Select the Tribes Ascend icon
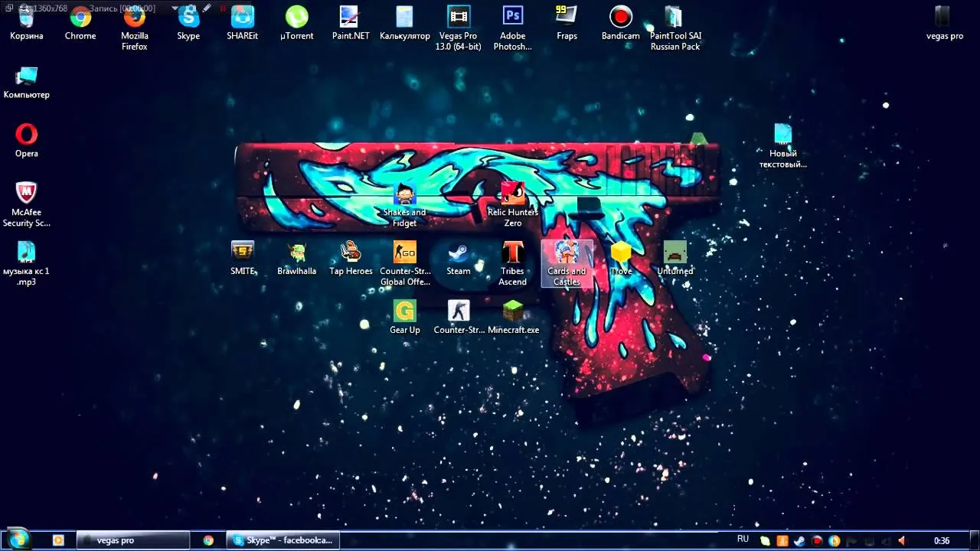Screen dimensions: 980x551 click(513, 264)
